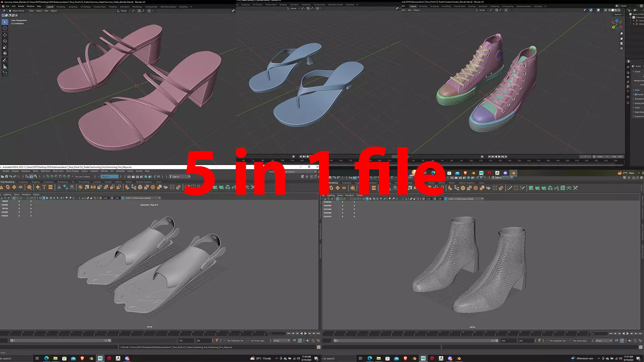Toggle viewport overlays in Sneaker Blender header
Screen dimensions: 644x362
pos(598,10)
